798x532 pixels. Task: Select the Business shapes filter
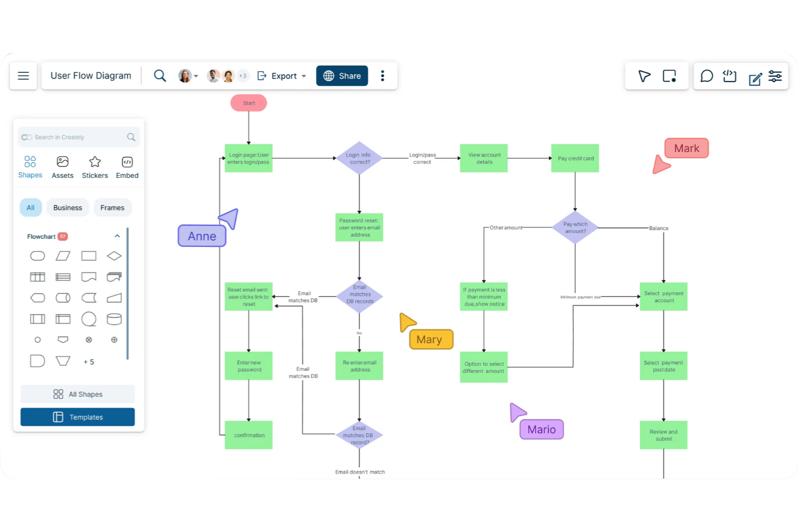pos(67,208)
